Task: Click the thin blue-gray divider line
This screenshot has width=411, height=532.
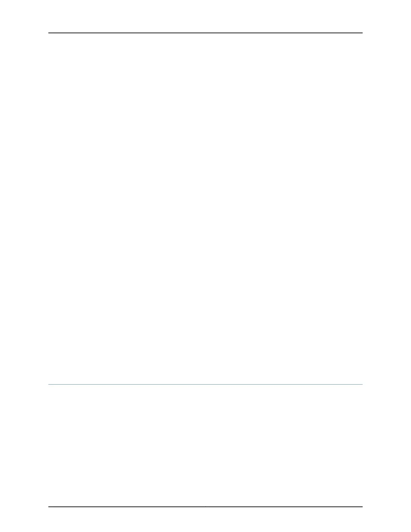Action: tap(205, 384)
